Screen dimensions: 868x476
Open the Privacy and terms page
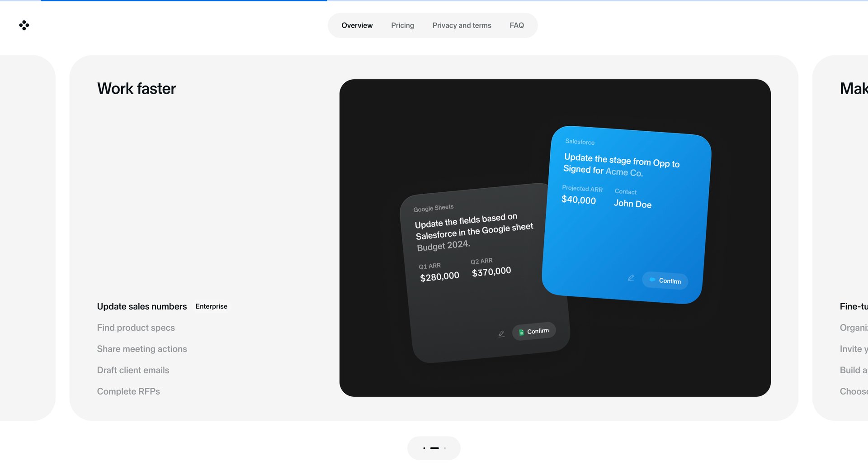click(x=462, y=25)
